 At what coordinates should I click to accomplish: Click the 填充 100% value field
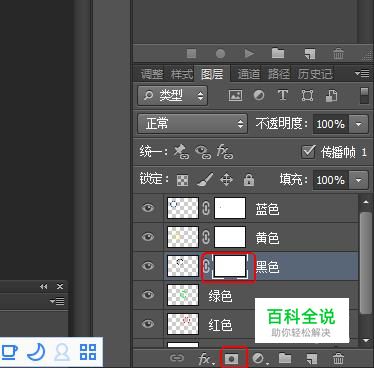click(331, 180)
